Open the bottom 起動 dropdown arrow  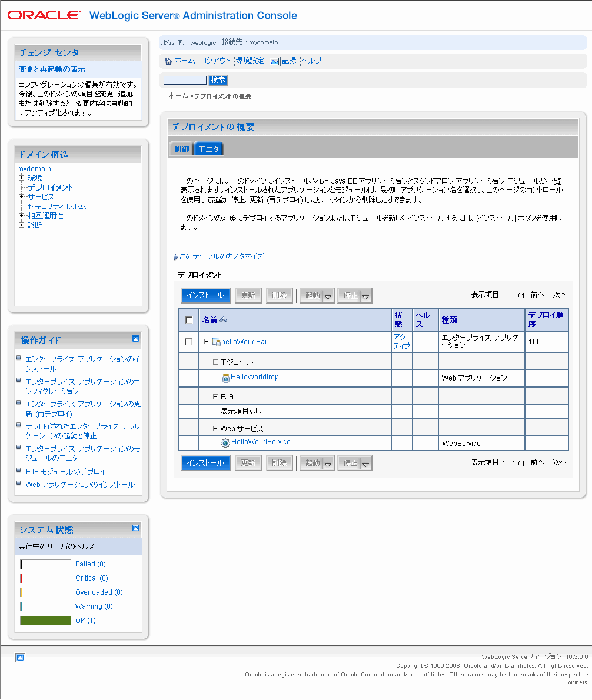(328, 464)
